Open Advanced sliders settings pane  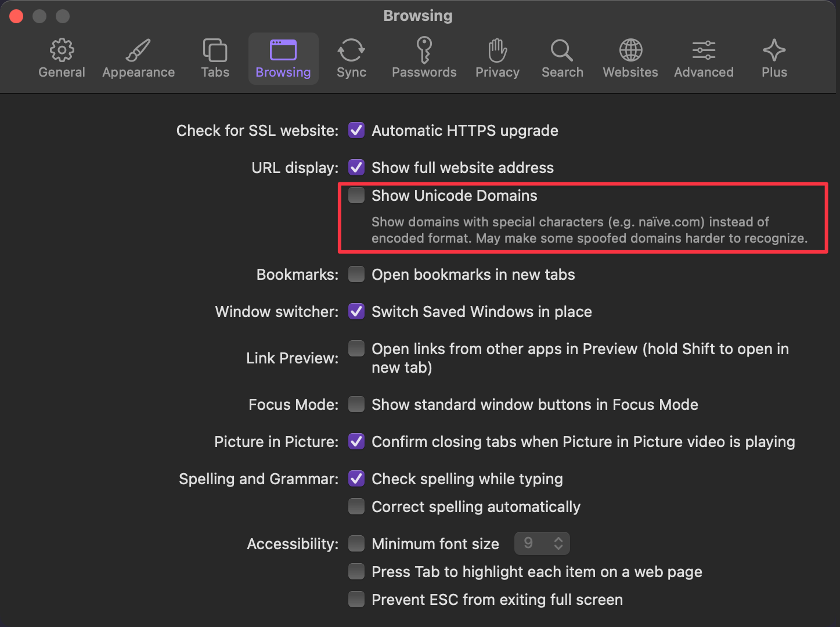click(x=704, y=51)
